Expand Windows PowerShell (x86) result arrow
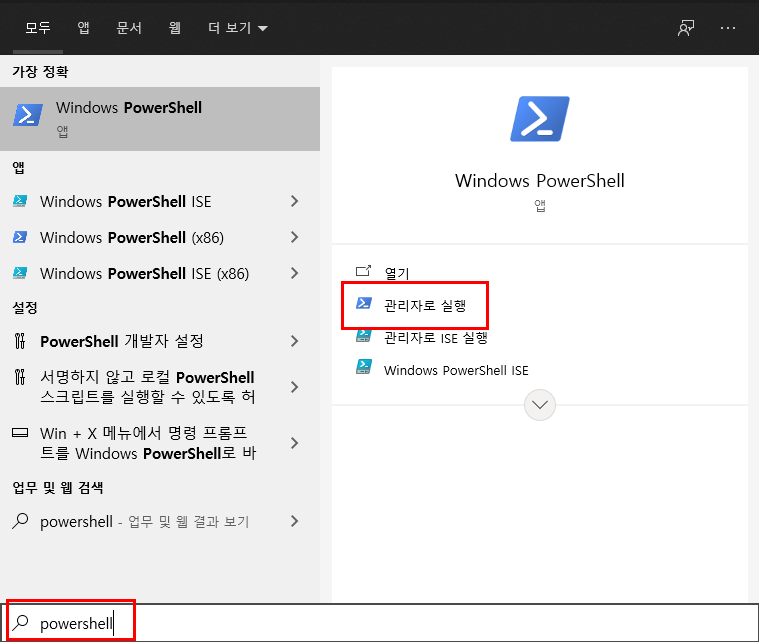The image size is (759, 642). click(x=294, y=237)
